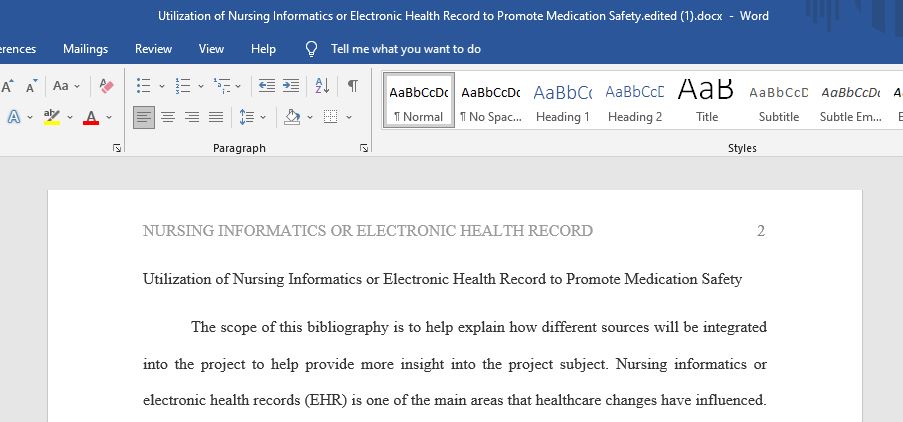
Task: Click Line and Paragraph Spacing icon
Action: (246, 117)
